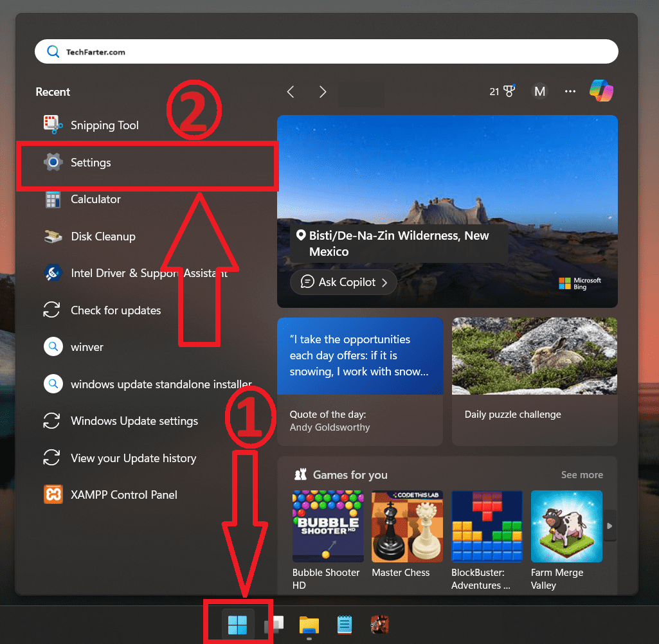Click the Ask Copilot button

point(343,282)
